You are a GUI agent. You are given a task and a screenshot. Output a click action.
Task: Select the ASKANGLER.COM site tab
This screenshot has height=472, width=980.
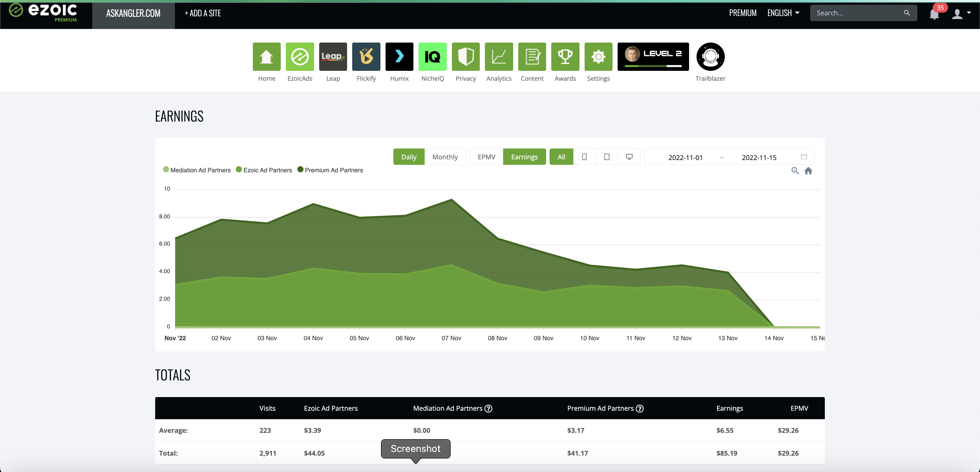(133, 14)
